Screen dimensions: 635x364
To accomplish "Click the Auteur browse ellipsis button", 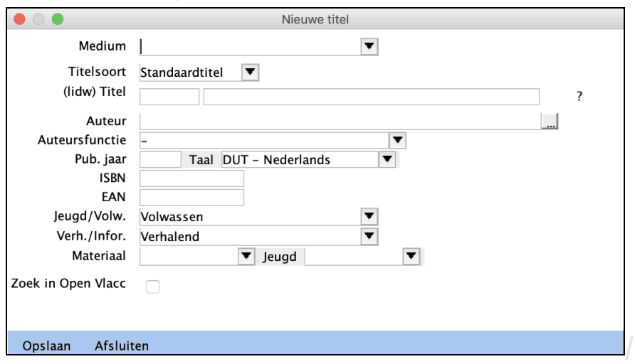I will [x=550, y=122].
